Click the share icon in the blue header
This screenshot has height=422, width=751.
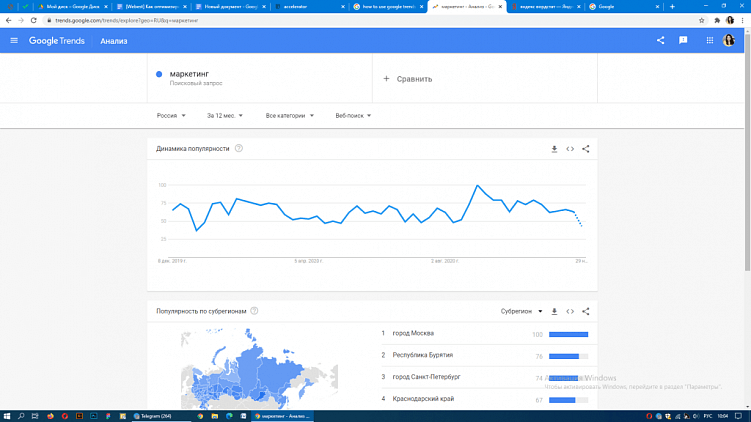pyautogui.click(x=660, y=41)
